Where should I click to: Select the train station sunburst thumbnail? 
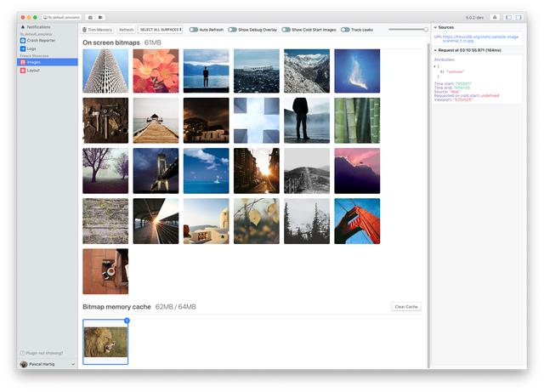(x=156, y=221)
